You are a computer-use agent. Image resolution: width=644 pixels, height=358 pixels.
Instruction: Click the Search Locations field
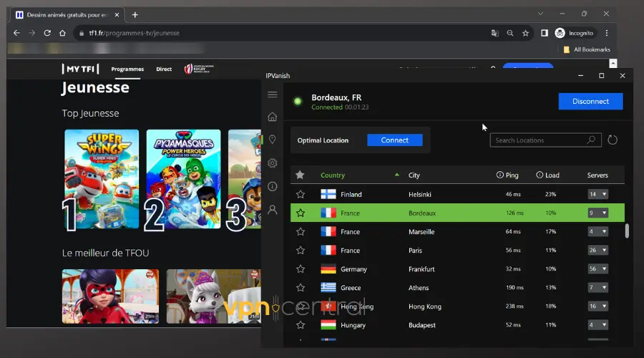(539, 140)
